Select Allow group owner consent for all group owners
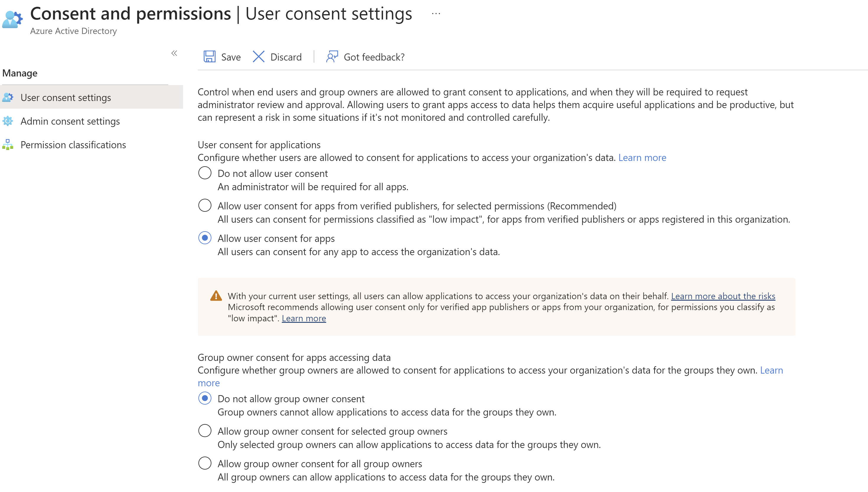Viewport: 868px width, 492px height. pyautogui.click(x=205, y=463)
